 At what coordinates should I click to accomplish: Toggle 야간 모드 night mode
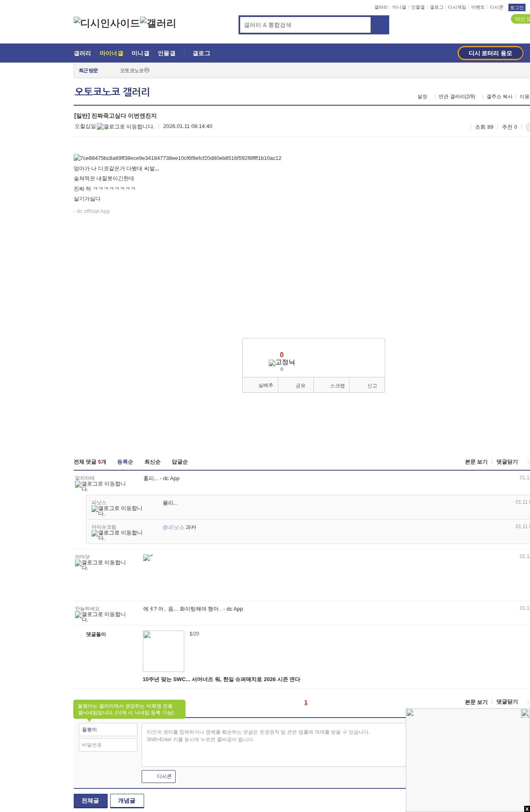pyautogui.click(x=521, y=19)
